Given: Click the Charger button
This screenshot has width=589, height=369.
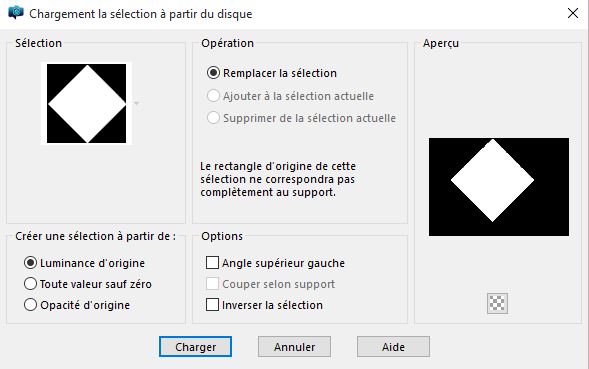Looking at the screenshot, I should (195, 346).
